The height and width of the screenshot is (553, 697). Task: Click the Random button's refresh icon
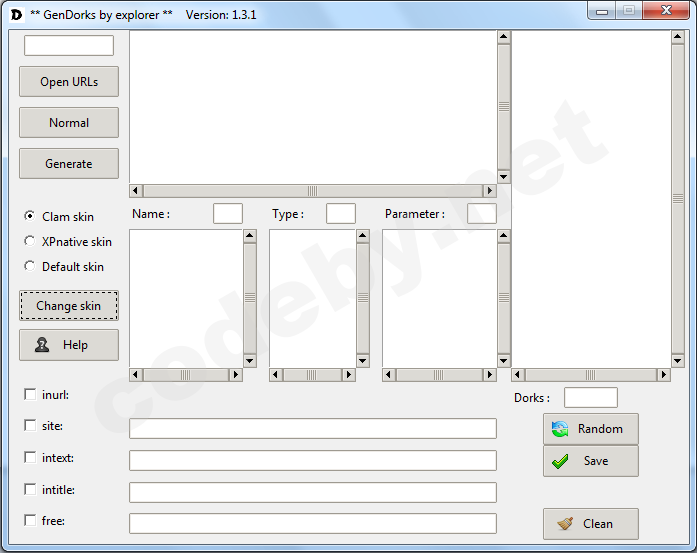560,429
